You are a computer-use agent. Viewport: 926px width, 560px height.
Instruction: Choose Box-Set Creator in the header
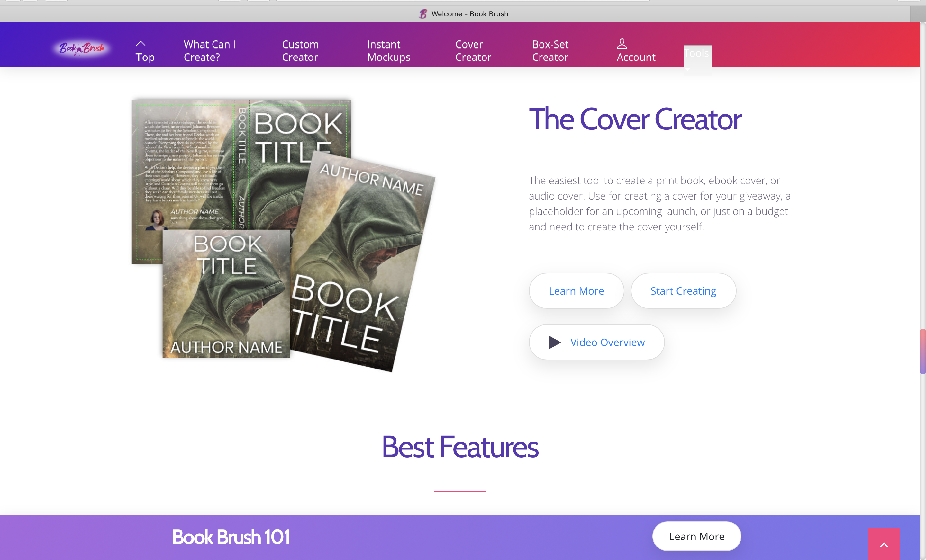(550, 51)
